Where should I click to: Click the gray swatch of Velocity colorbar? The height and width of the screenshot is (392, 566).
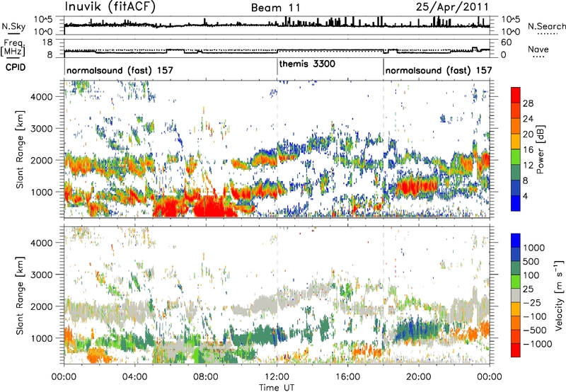tap(516, 295)
